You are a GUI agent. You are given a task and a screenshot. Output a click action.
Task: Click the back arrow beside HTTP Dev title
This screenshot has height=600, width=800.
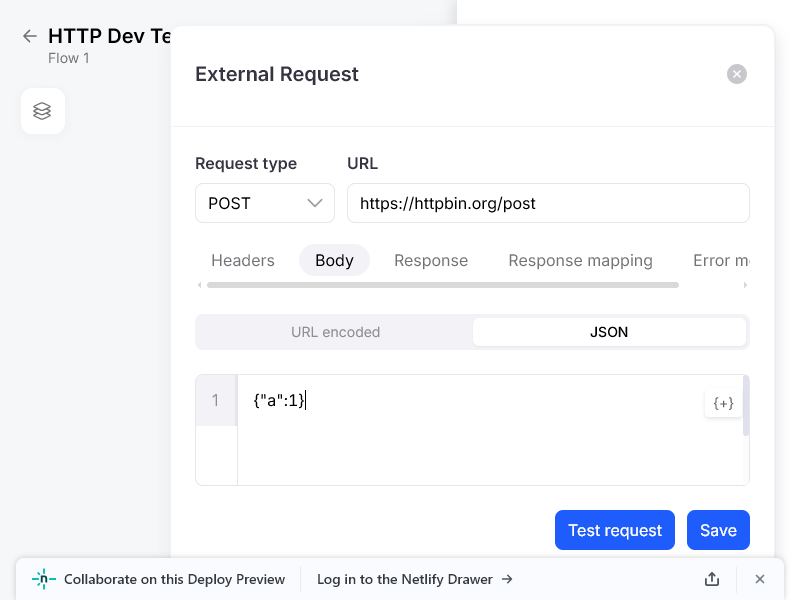(x=30, y=36)
